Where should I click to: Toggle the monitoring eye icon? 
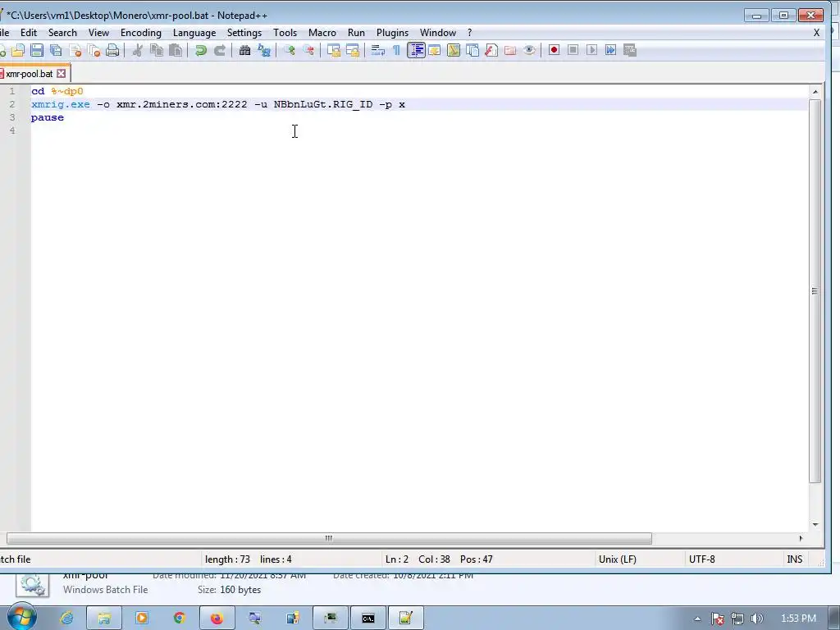529,50
